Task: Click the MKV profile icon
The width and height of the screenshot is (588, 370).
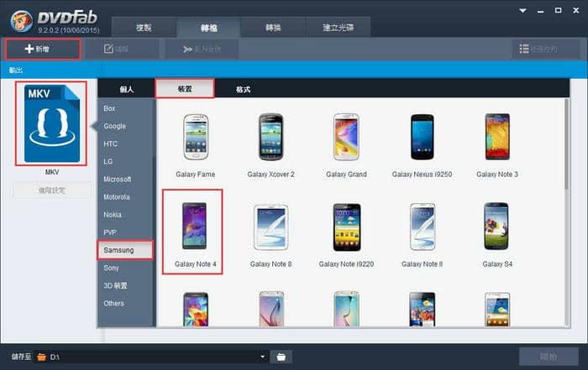Action: [x=51, y=123]
